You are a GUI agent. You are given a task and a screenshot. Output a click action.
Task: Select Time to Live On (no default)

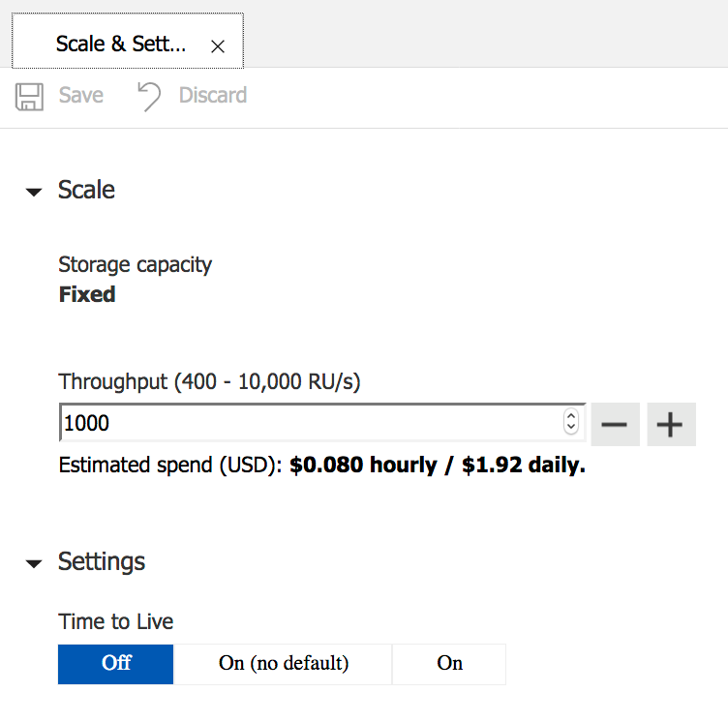coord(283,664)
